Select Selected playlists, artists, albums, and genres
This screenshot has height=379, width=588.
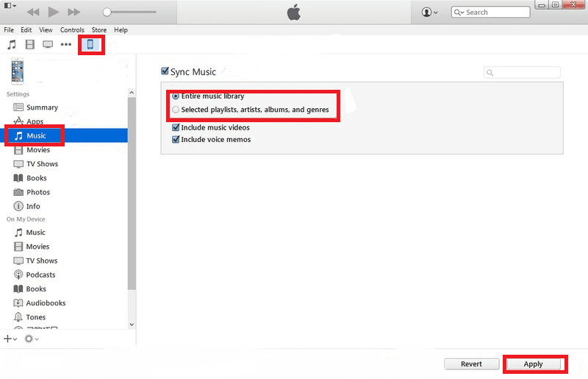(x=176, y=110)
